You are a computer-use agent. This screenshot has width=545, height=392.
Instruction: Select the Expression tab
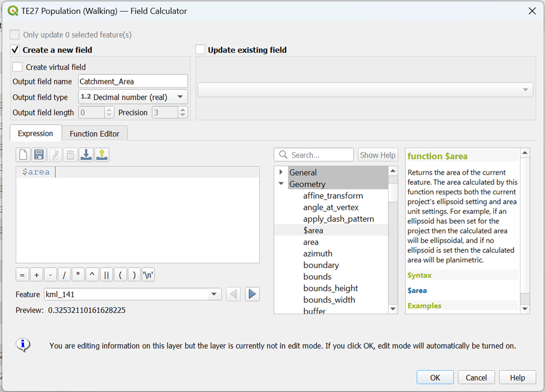click(35, 133)
